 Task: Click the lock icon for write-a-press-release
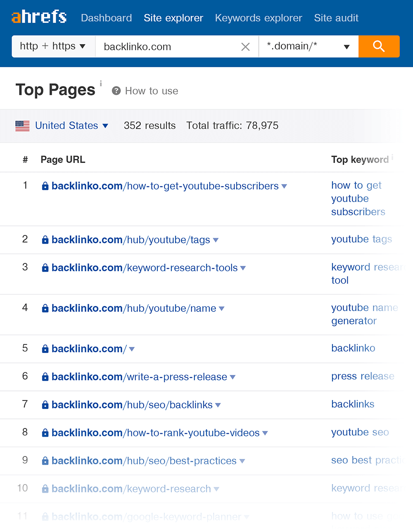click(x=45, y=377)
